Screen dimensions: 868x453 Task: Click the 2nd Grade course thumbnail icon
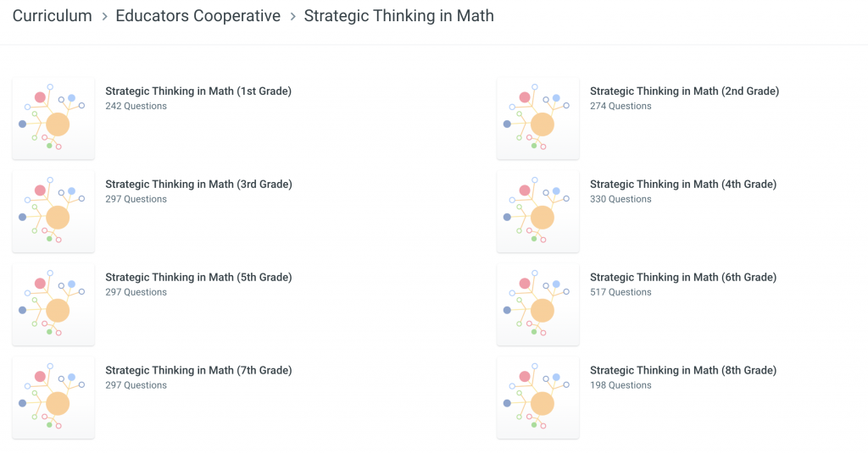538,119
